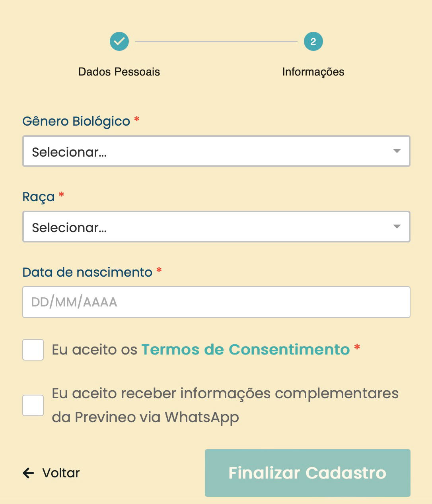Click the Raça dropdown arrow

[397, 227]
